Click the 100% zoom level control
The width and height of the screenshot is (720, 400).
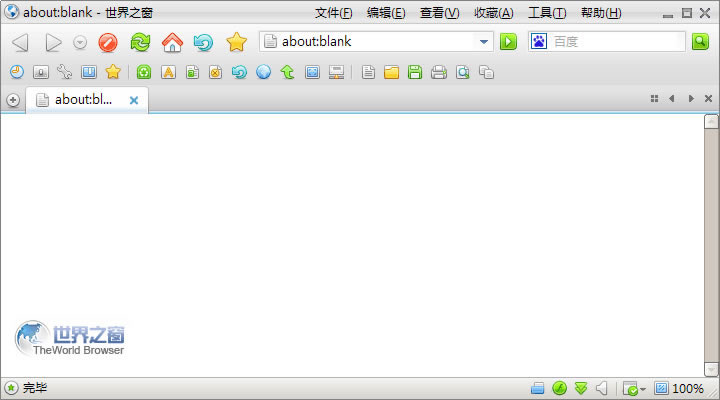pos(679,389)
